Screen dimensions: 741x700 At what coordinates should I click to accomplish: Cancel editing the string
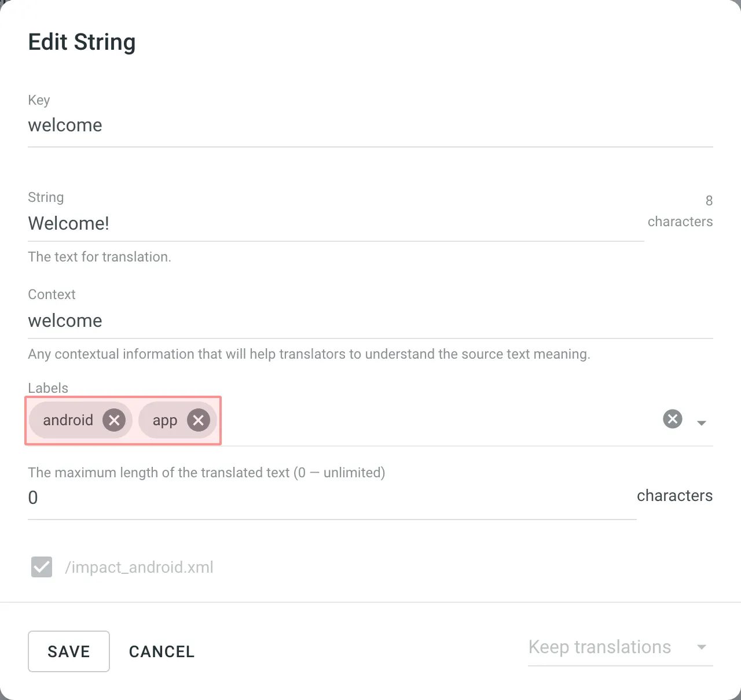tap(162, 651)
